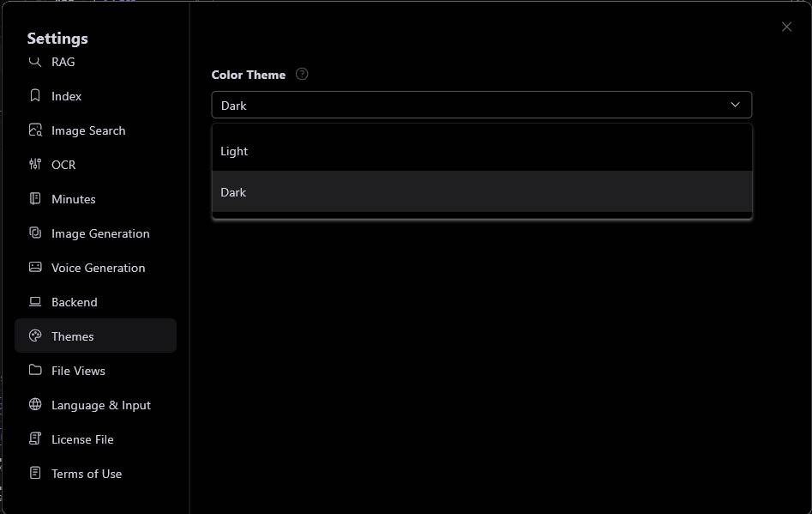The width and height of the screenshot is (812, 514).
Task: Go to Language & Input settings
Action: (95, 405)
